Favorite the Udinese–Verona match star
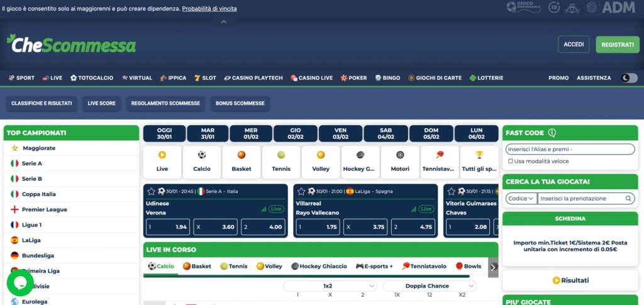644x305 pixels. click(151, 191)
